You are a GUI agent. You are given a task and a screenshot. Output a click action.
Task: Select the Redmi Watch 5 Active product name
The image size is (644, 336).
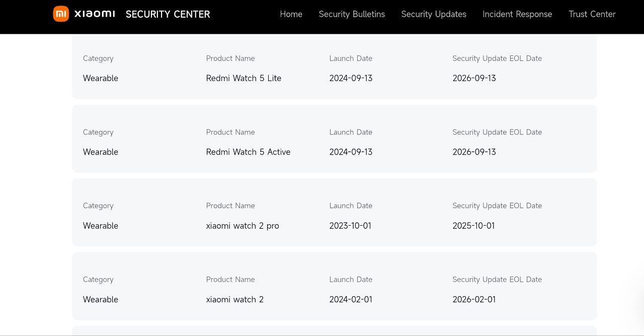click(248, 152)
